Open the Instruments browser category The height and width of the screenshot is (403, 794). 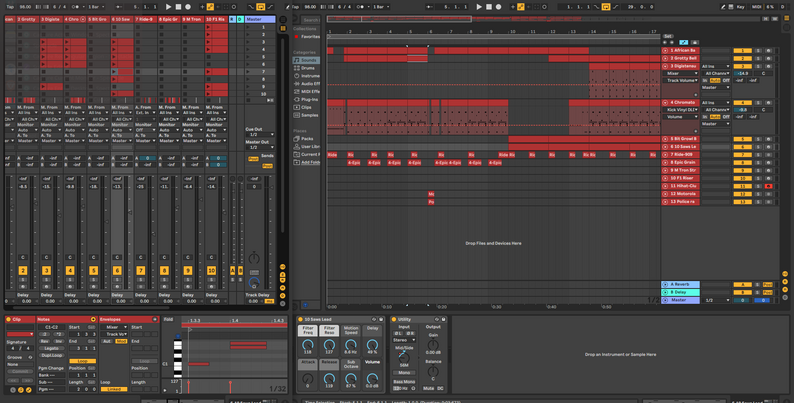306,76
